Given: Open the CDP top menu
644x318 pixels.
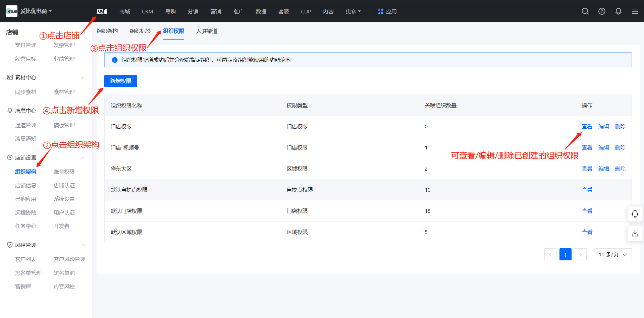Looking at the screenshot, I should tap(306, 11).
